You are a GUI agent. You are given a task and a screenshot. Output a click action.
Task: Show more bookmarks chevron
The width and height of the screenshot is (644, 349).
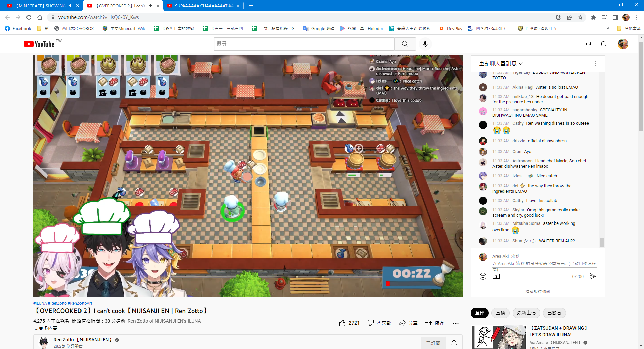click(608, 29)
